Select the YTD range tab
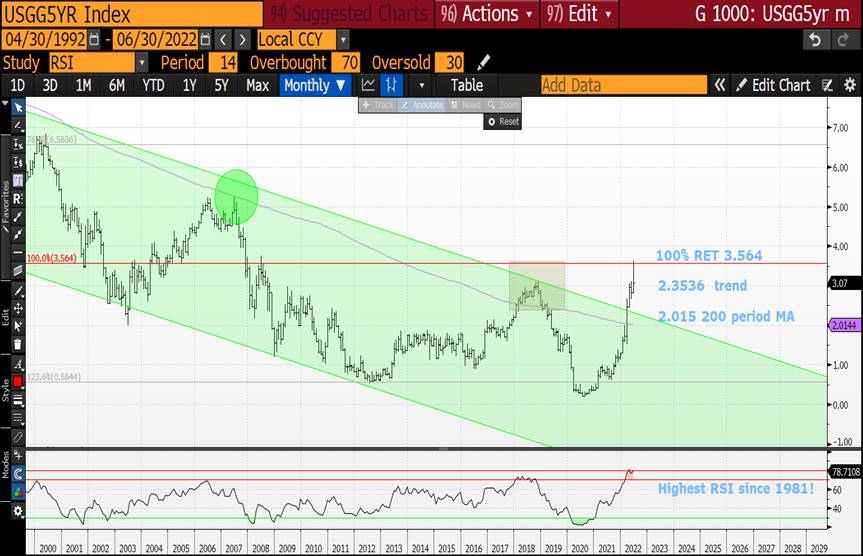Image resolution: width=863 pixels, height=556 pixels. [153, 85]
